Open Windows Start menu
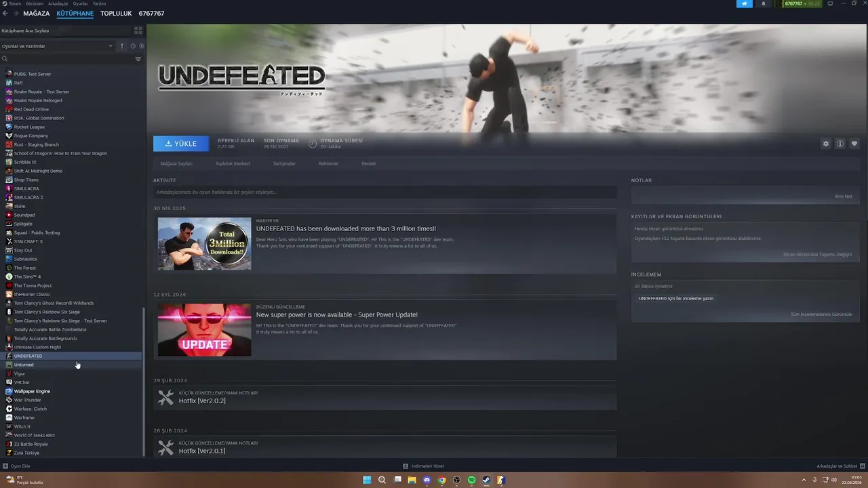868x488 pixels. 367,480
